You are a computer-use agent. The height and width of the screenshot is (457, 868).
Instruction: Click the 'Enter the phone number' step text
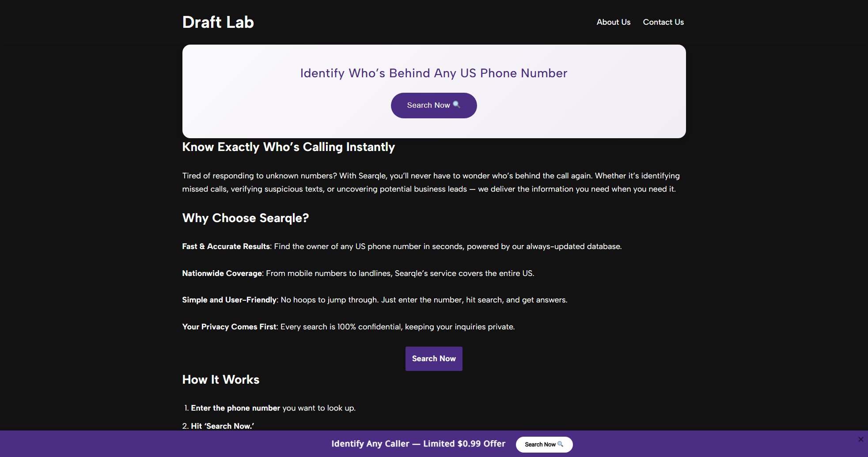tap(235, 408)
